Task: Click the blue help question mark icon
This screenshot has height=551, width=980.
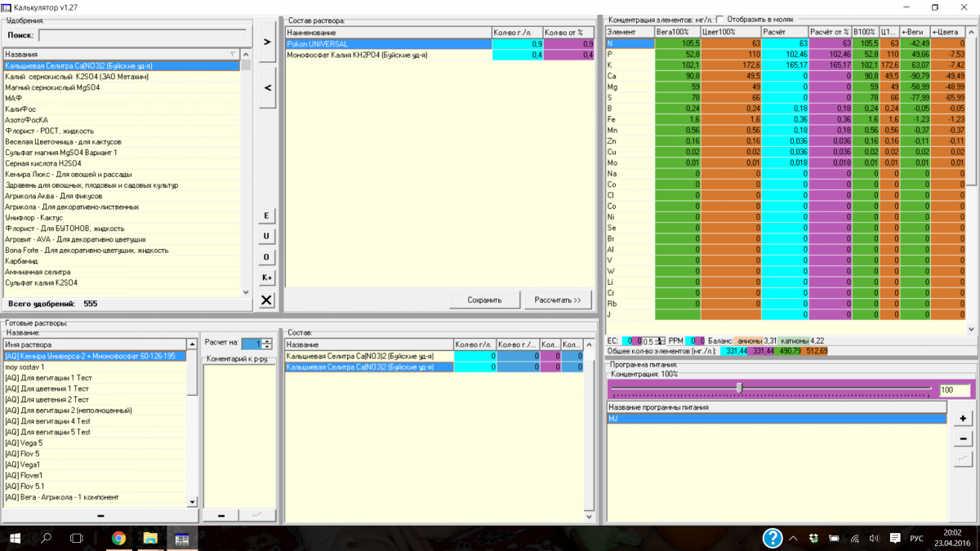Action: [773, 538]
